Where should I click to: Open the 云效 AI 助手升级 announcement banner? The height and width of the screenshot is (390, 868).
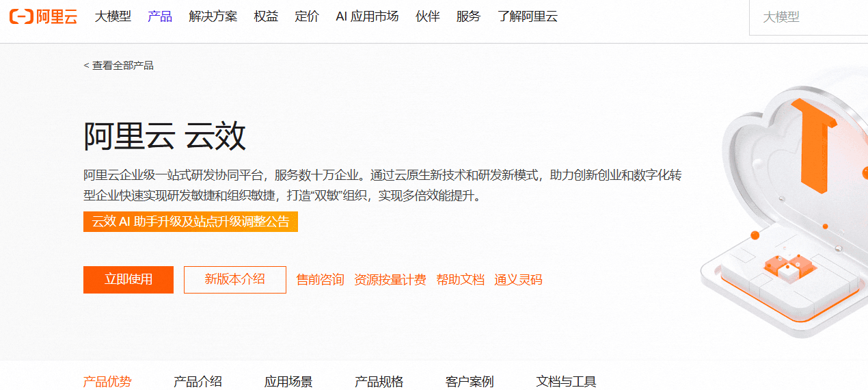coord(191,222)
